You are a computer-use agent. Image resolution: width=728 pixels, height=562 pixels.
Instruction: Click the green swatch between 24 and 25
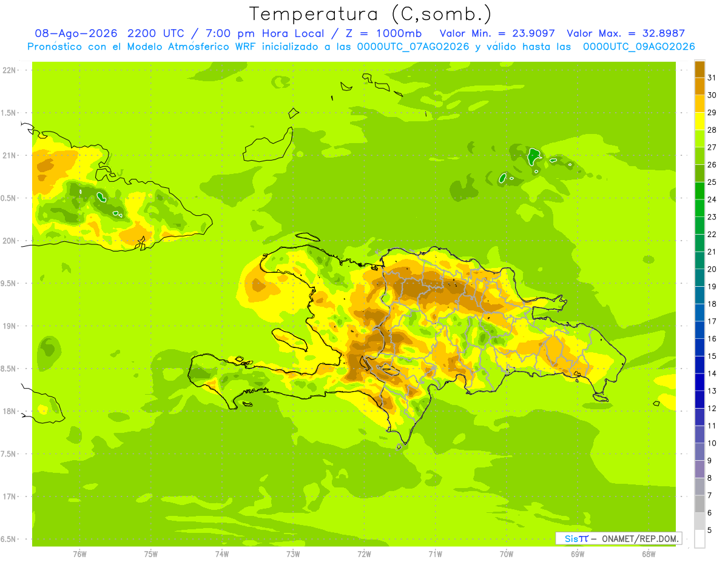click(x=699, y=191)
